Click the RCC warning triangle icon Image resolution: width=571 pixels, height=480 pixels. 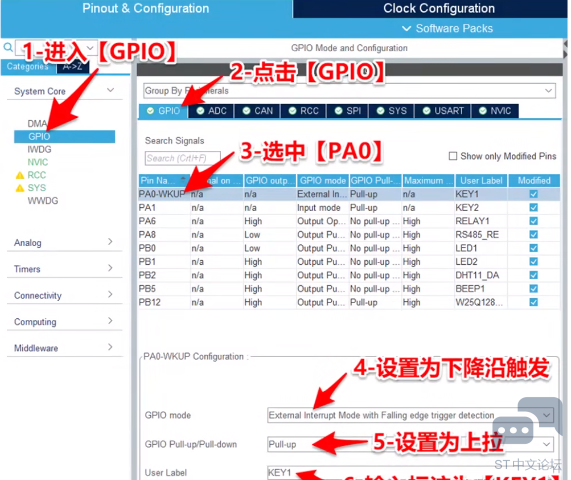(x=20, y=175)
